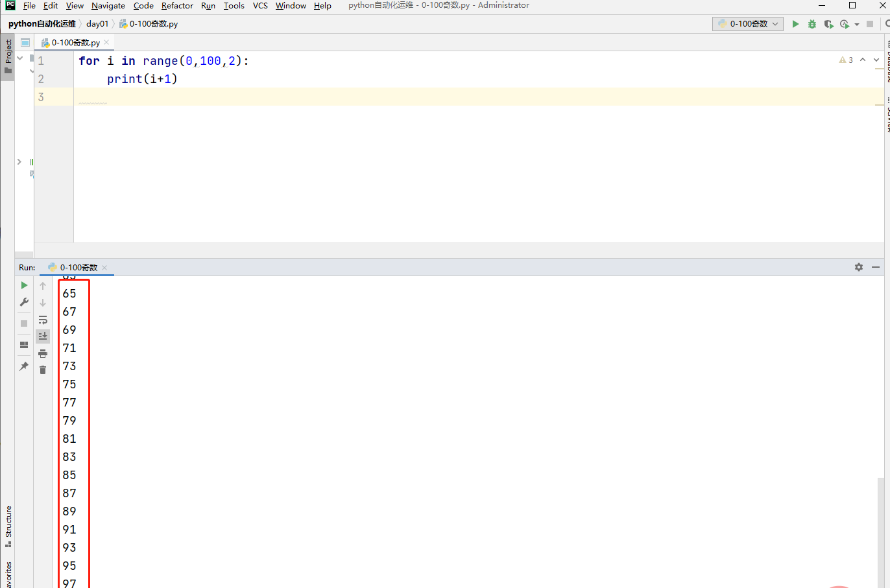Collapse the project tree node chevron
Image resolution: width=890 pixels, height=588 pixels.
[20, 58]
